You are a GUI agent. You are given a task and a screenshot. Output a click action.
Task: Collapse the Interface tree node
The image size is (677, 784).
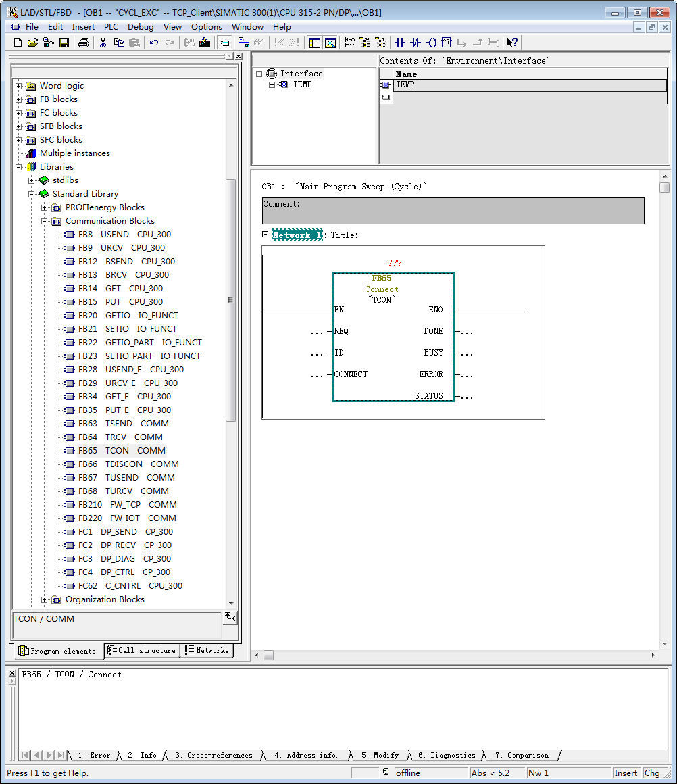[x=259, y=74]
